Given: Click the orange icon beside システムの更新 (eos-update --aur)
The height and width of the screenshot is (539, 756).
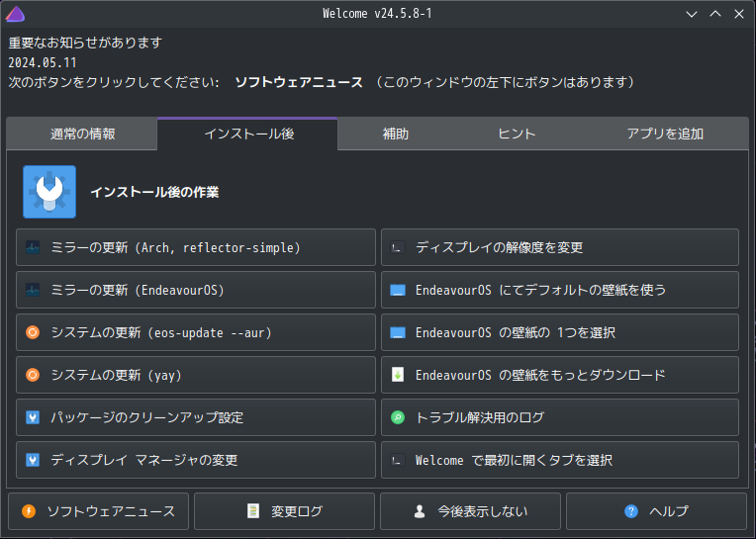Looking at the screenshot, I should tap(33, 332).
